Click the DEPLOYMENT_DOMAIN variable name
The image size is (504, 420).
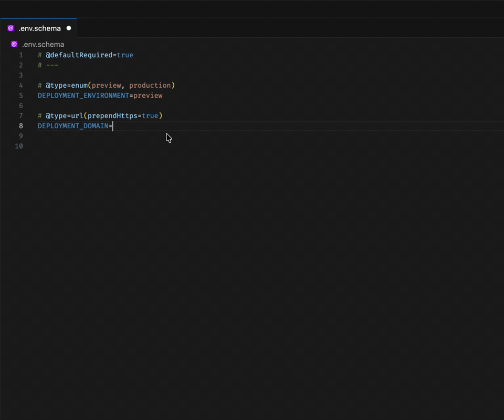pyautogui.click(x=72, y=125)
